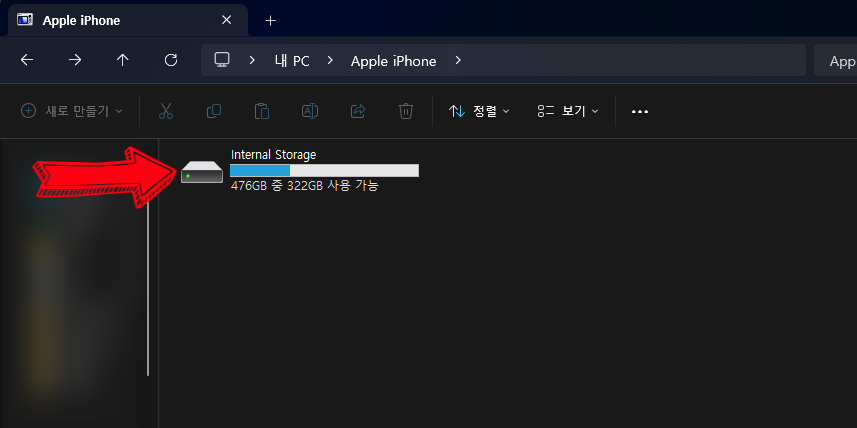This screenshot has height=428, width=857.
Task: Expand chevron after 내 PC breadcrumb
Action: pos(330,60)
